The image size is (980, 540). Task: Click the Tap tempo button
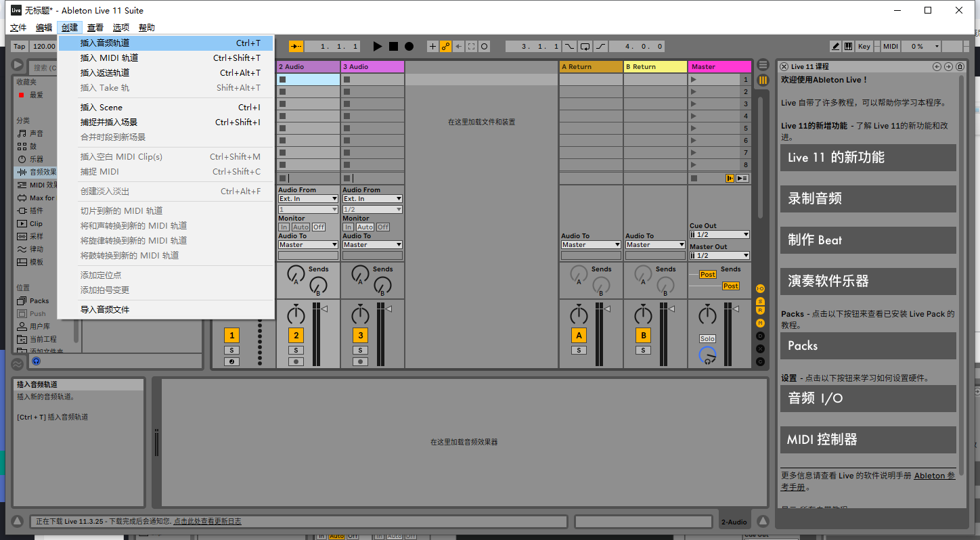point(20,46)
